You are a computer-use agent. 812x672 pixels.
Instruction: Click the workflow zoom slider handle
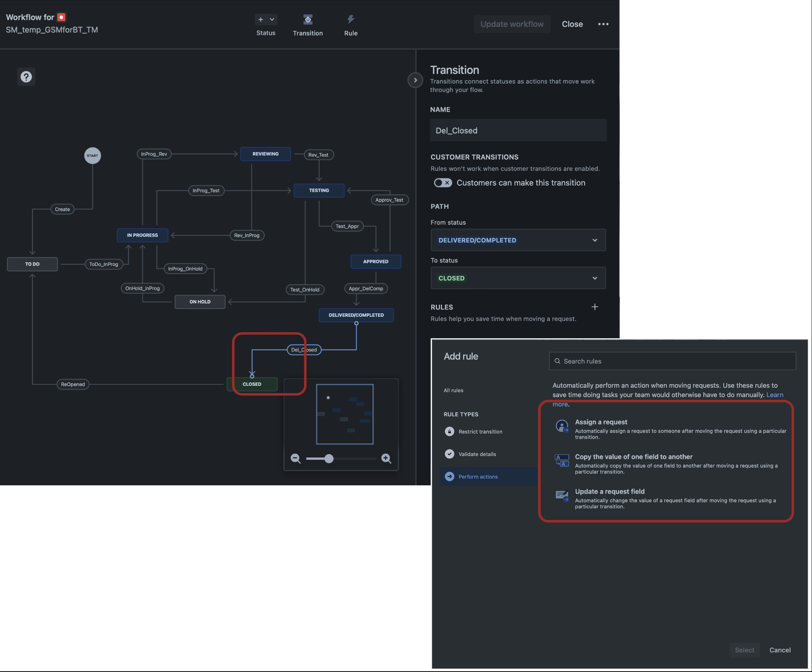coord(329,459)
